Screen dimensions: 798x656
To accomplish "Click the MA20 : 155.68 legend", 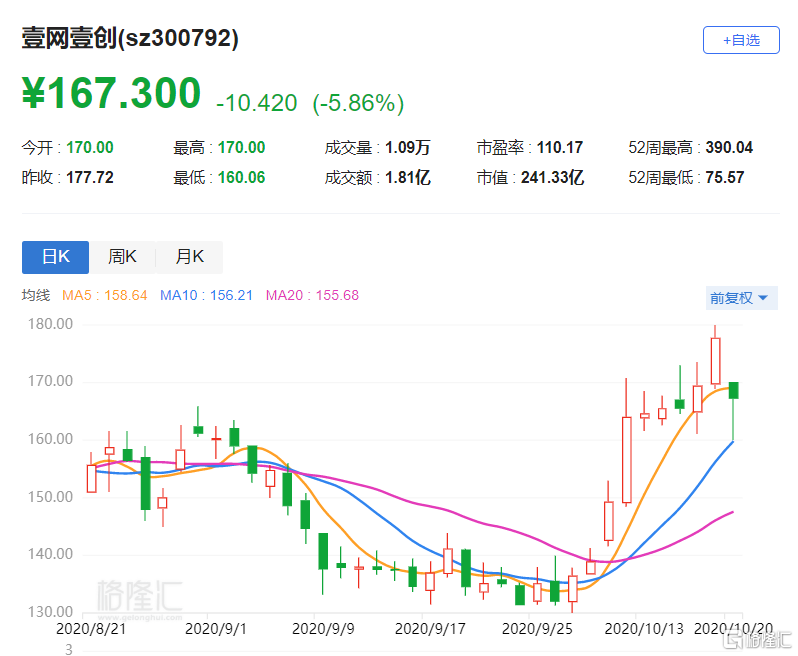I will [x=312, y=295].
